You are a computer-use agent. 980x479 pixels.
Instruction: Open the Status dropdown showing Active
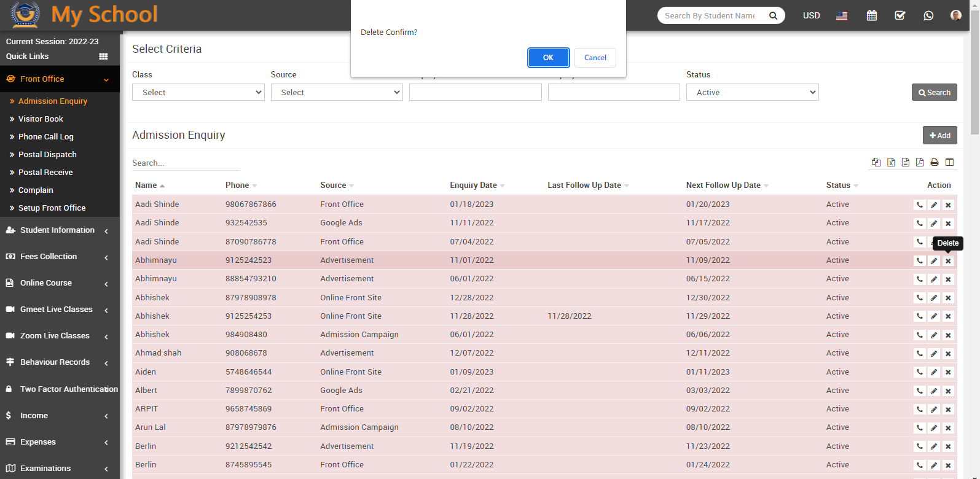752,92
